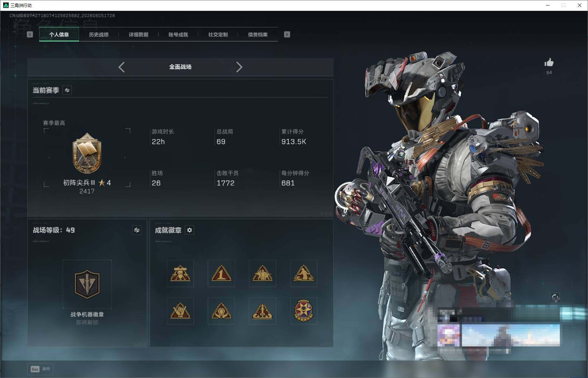Click the 即将解锁 label

point(87,322)
